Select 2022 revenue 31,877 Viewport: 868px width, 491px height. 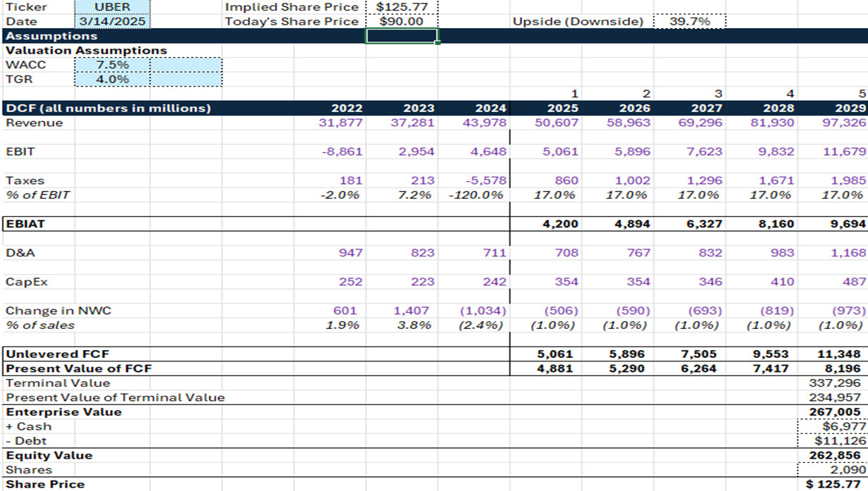point(341,123)
